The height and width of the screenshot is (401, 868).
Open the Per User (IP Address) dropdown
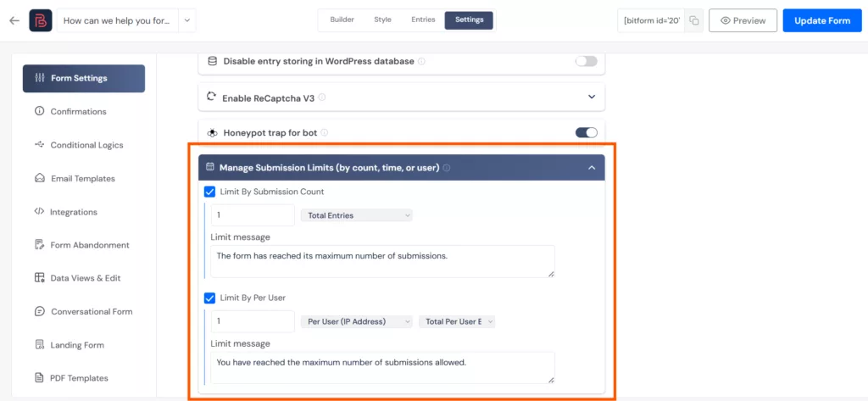coord(357,322)
